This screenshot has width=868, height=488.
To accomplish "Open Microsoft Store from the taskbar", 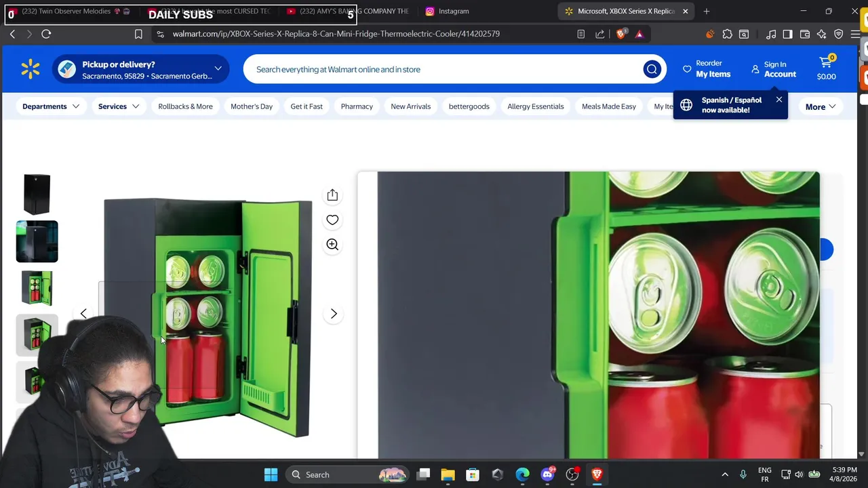I will pyautogui.click(x=473, y=474).
